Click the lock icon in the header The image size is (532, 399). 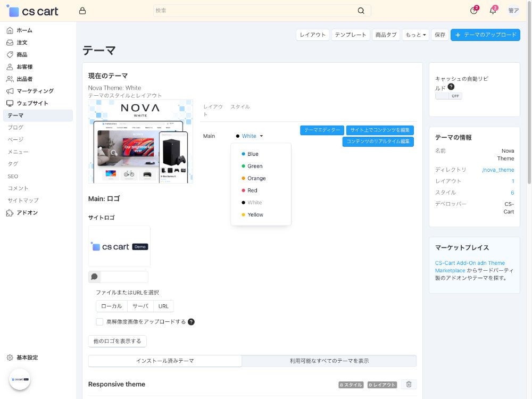coord(82,11)
